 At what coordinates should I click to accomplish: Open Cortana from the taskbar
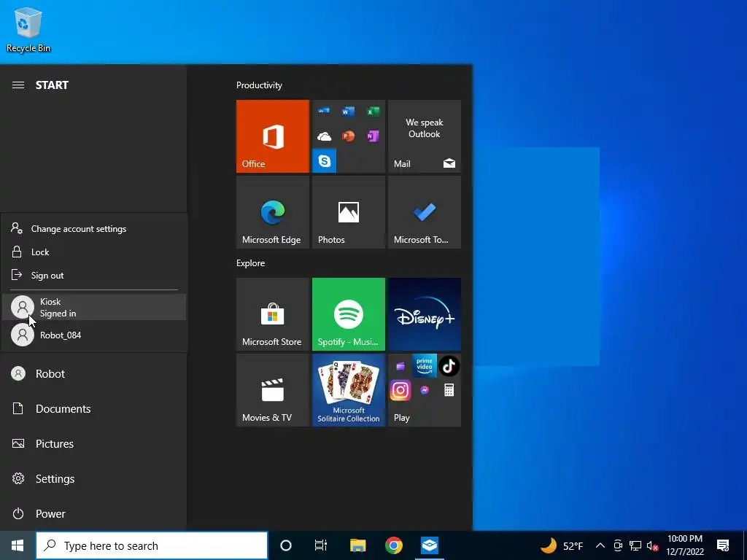286,545
